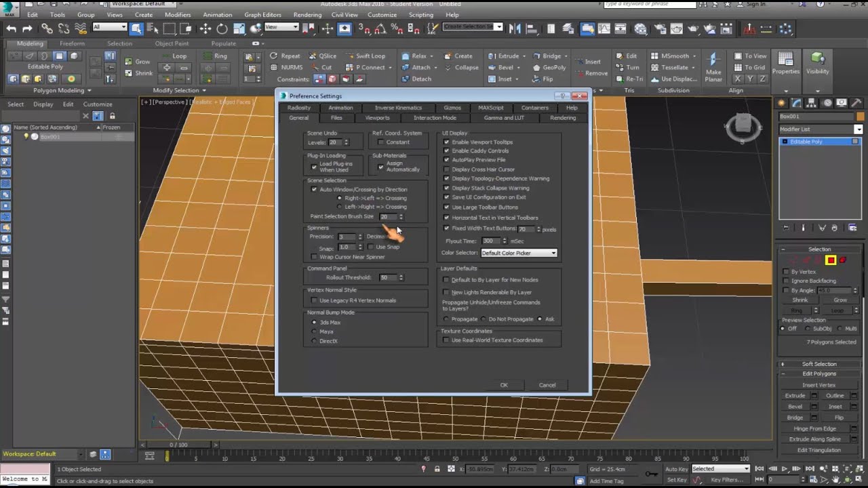Expand the Polygon Modeling panel arrow
The width and height of the screenshot is (868, 488).
tap(89, 91)
